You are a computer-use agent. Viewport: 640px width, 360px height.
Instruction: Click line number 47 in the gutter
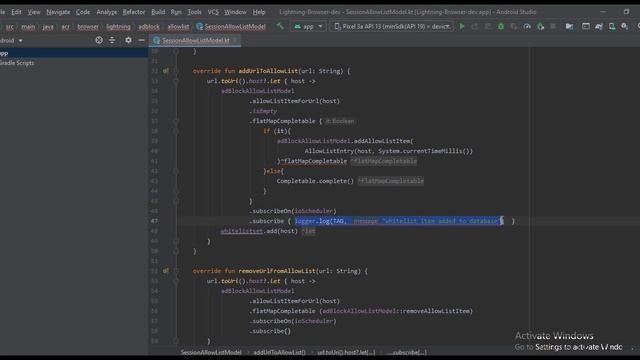click(154, 221)
